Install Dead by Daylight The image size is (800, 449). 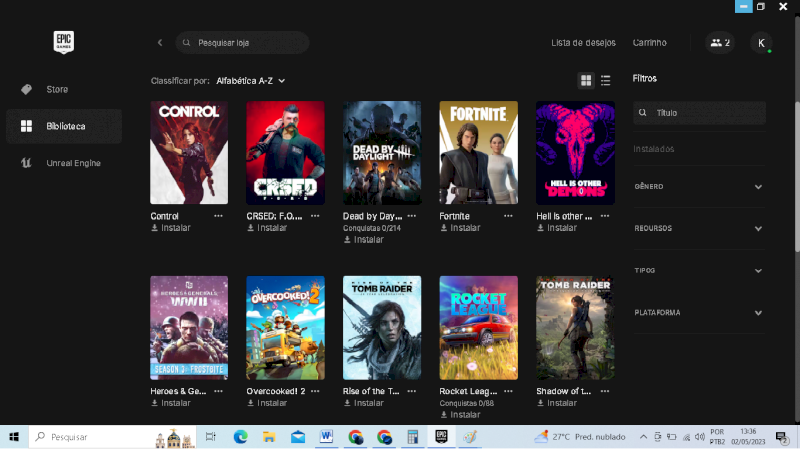click(x=363, y=239)
